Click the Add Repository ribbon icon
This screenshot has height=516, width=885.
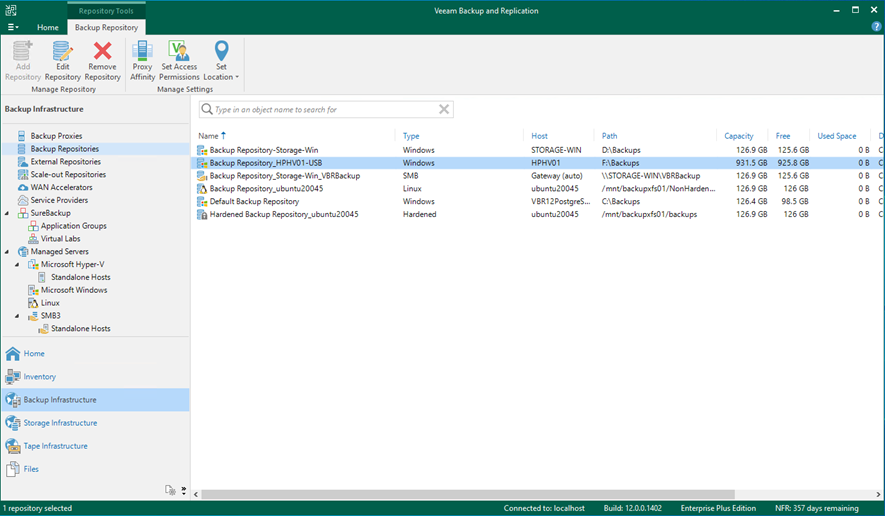point(23,51)
